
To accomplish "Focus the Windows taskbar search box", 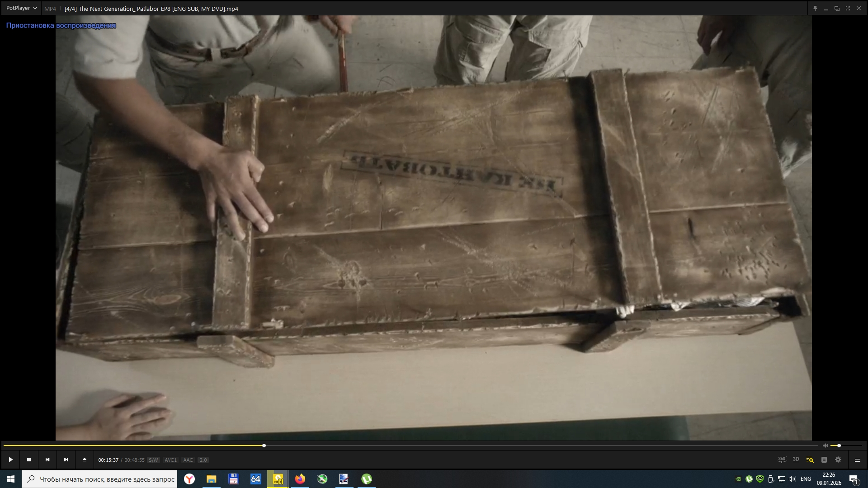I will [99, 479].
